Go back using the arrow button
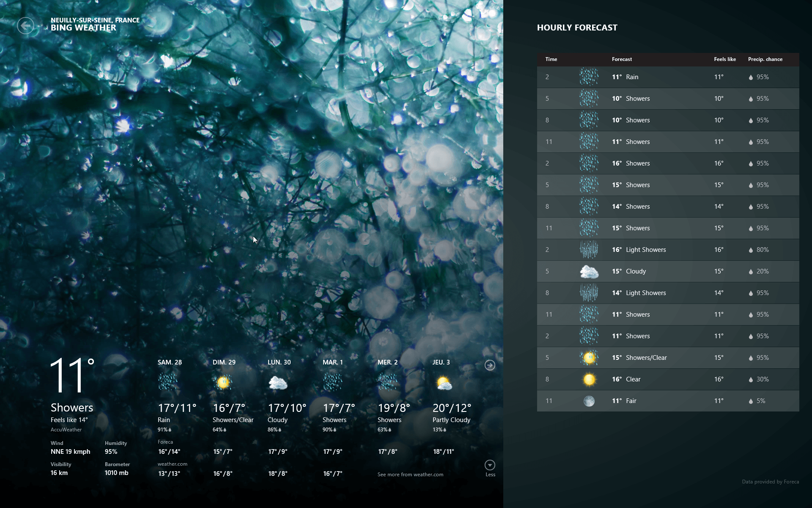 point(26,26)
